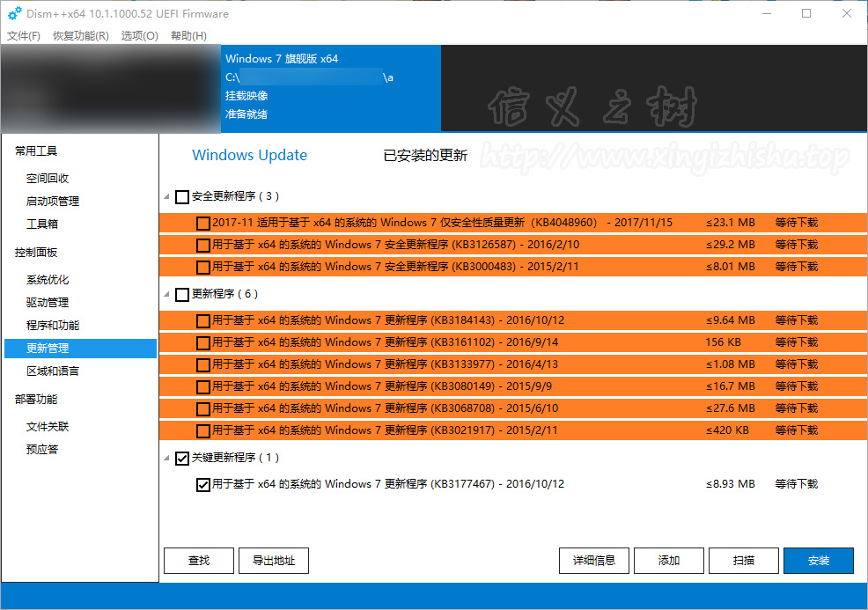
Task: Select the Windows 7 旗舰版 x64 image tile
Action: point(330,86)
